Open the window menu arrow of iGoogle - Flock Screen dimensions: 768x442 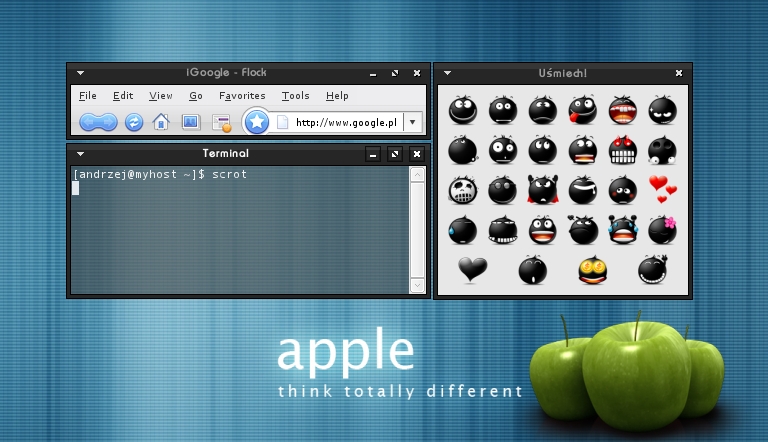(80, 73)
